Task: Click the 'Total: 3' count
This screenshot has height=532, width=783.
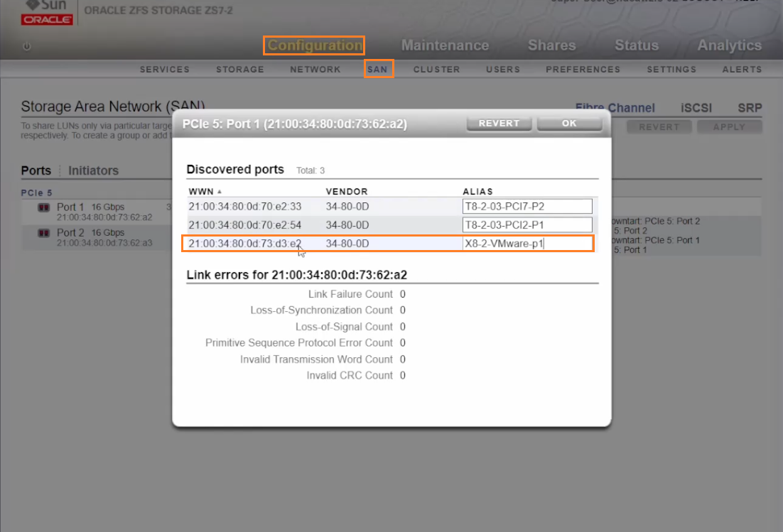Action: click(310, 170)
